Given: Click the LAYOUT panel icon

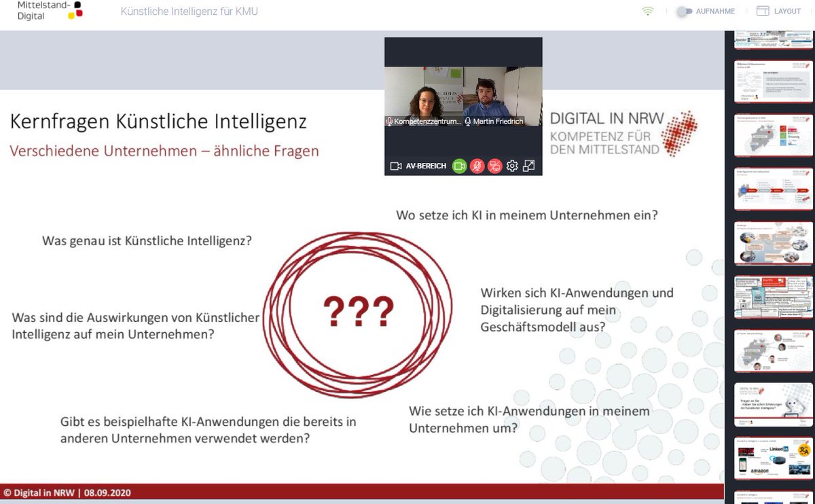Looking at the screenshot, I should (x=763, y=12).
